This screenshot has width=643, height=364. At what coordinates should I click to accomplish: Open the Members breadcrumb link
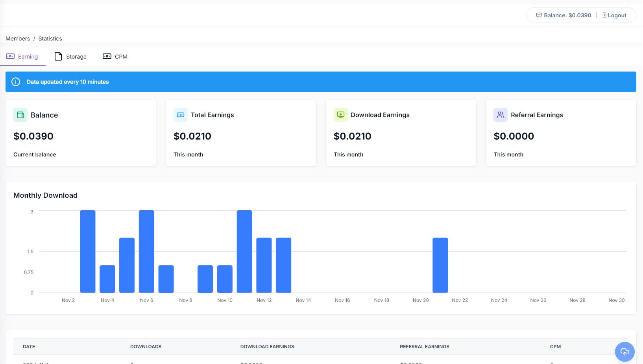18,39
